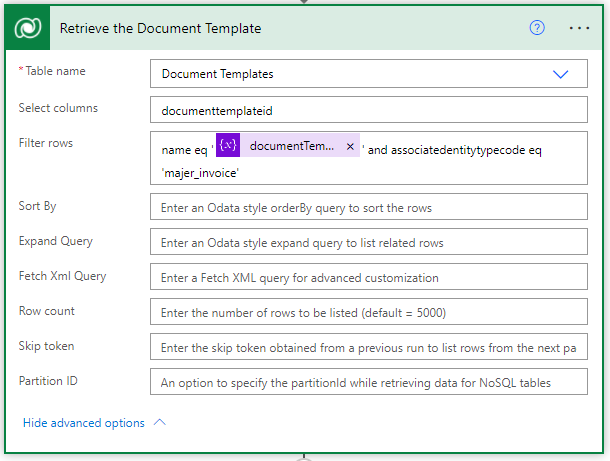Click into the Expand Query field
The height and width of the screenshot is (461, 610).
[x=368, y=242]
